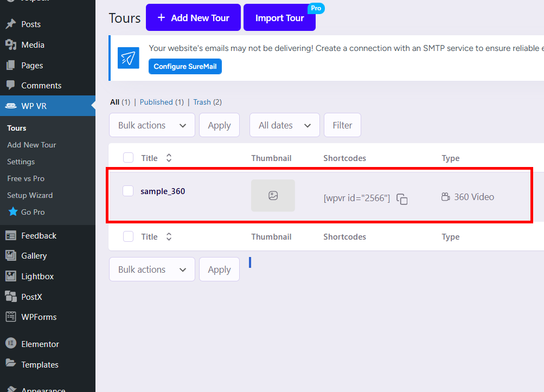The height and width of the screenshot is (392, 544).
Task: Click Configure SureMail button
Action: pyautogui.click(x=185, y=66)
